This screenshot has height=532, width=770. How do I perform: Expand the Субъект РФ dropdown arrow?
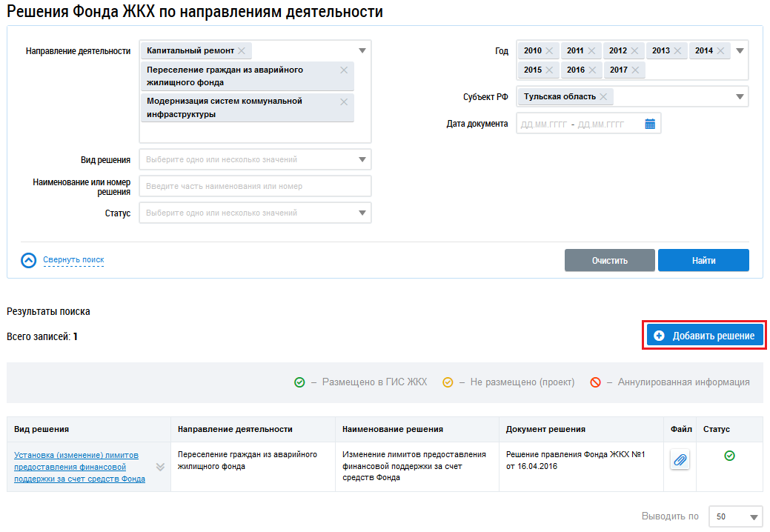click(739, 97)
